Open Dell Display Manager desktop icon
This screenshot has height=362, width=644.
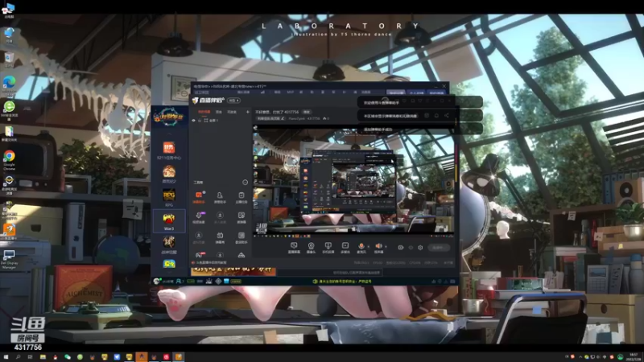9,259
